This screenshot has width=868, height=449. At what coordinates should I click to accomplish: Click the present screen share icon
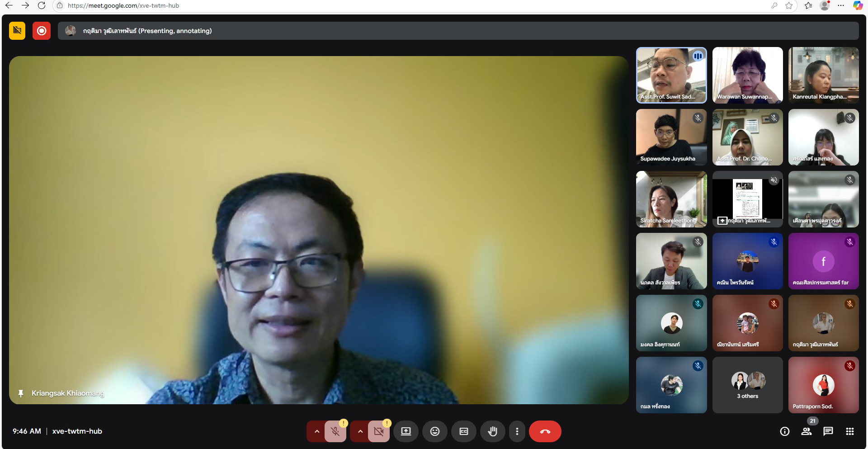tap(406, 431)
